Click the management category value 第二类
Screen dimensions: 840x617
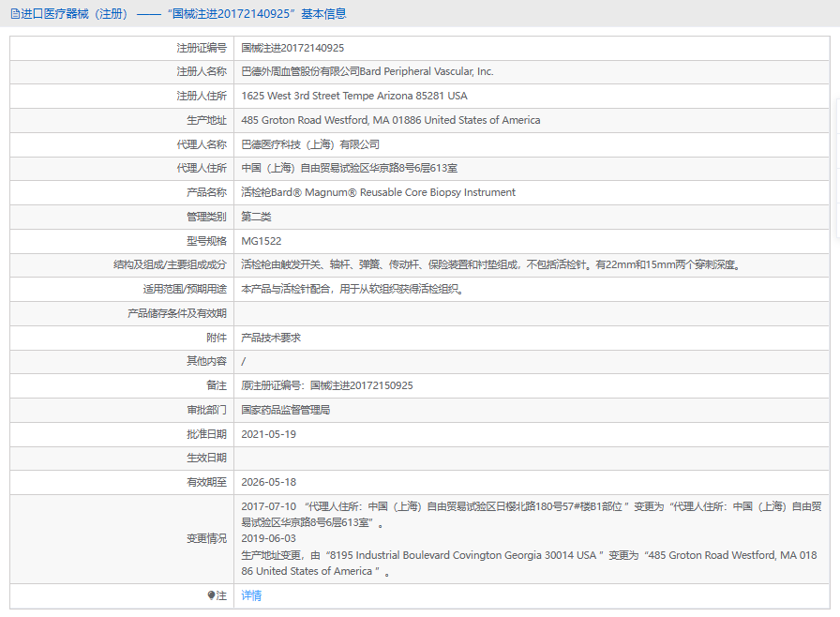coord(256,217)
